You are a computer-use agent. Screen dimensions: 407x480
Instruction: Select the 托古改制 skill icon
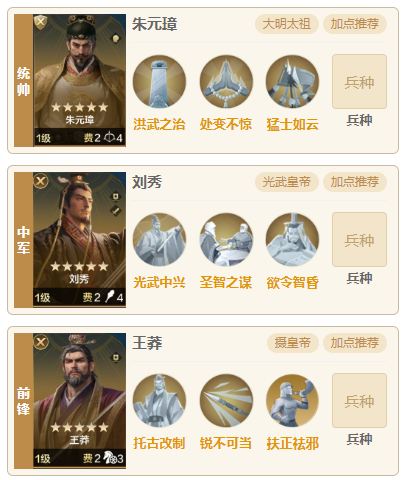coord(159,400)
